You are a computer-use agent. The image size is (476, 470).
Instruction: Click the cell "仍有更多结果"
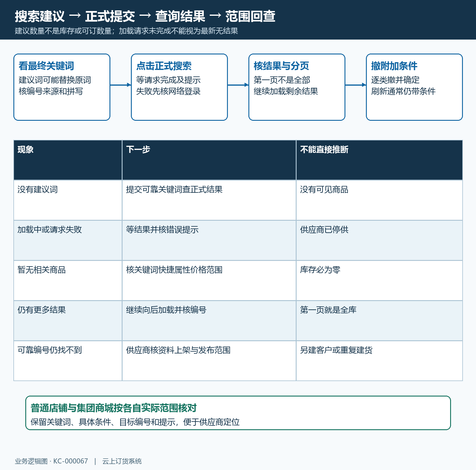tap(68, 321)
